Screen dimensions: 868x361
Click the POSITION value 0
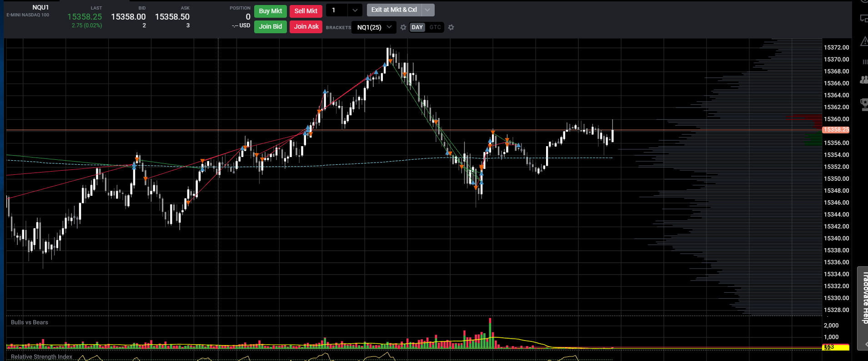[x=248, y=17]
